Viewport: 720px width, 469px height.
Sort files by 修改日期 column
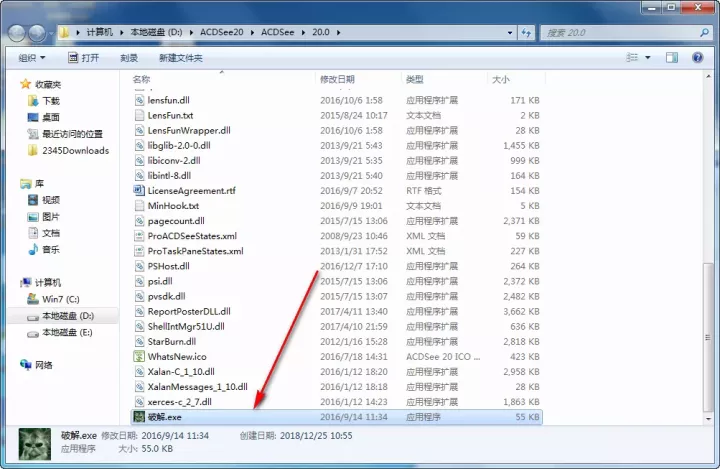point(337,78)
